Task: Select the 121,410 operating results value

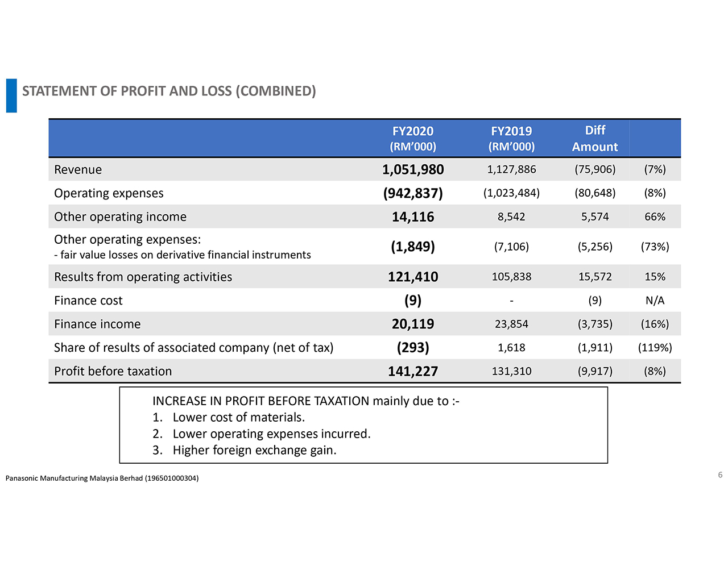Action: coord(413,277)
